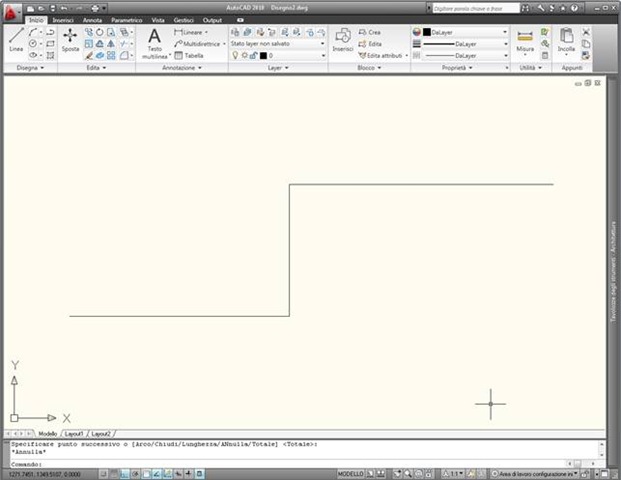Click the Tabella table tool
621x480 pixels.
(x=189, y=55)
